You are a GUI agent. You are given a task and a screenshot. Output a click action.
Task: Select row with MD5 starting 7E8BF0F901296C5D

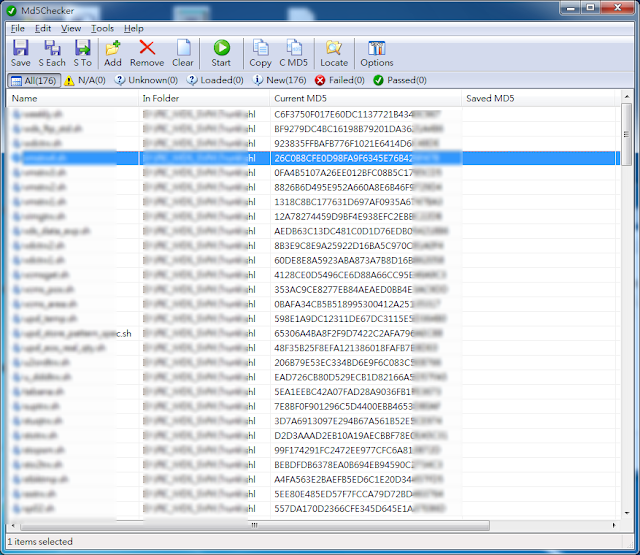click(x=313, y=406)
